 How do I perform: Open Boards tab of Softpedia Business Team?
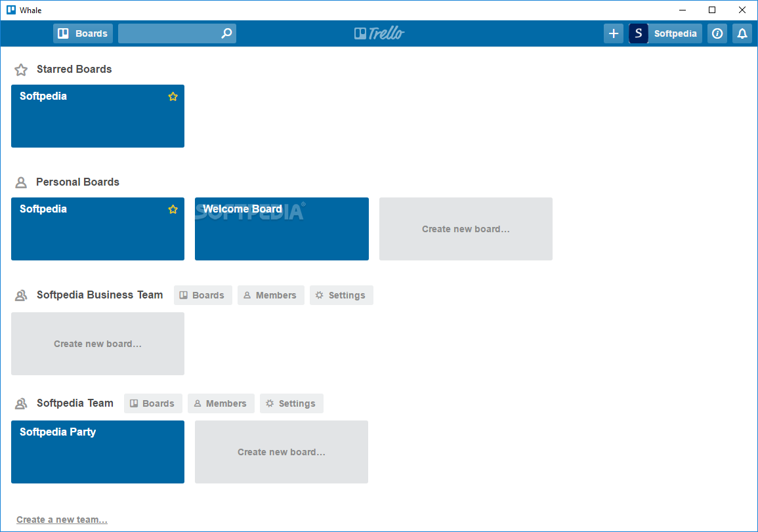pos(203,295)
